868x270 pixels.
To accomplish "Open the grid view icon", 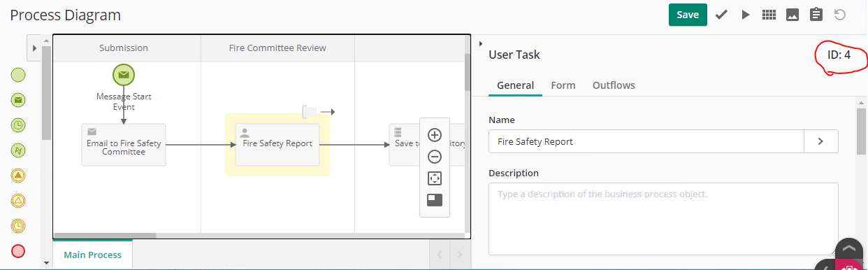I will click(x=769, y=15).
